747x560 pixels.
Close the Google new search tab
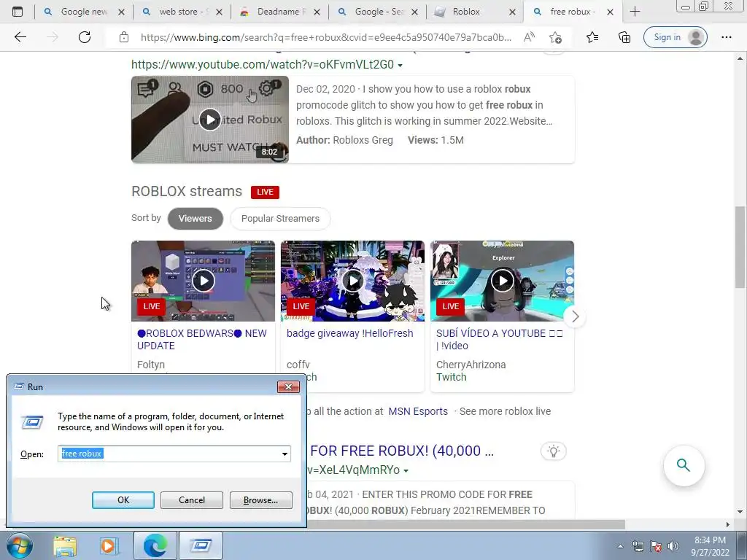(122, 12)
